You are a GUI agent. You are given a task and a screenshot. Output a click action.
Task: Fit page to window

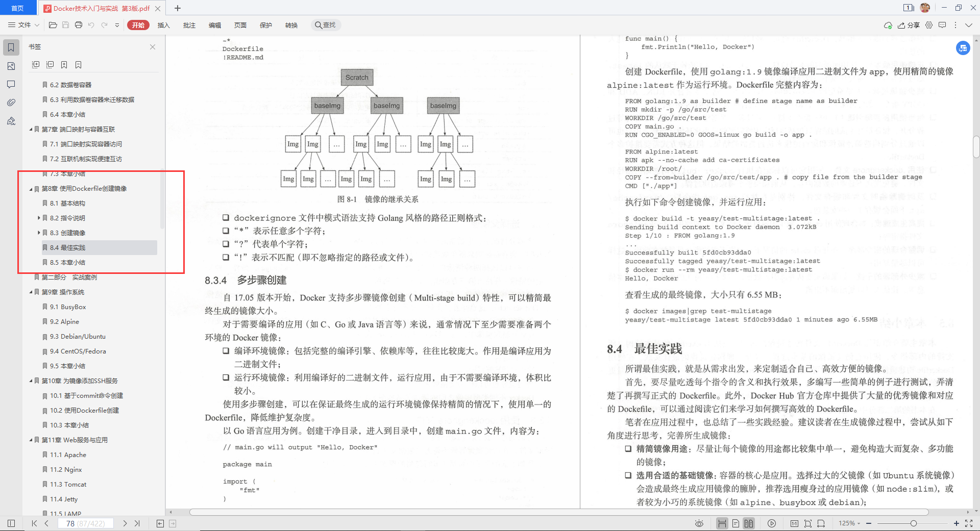click(x=808, y=523)
